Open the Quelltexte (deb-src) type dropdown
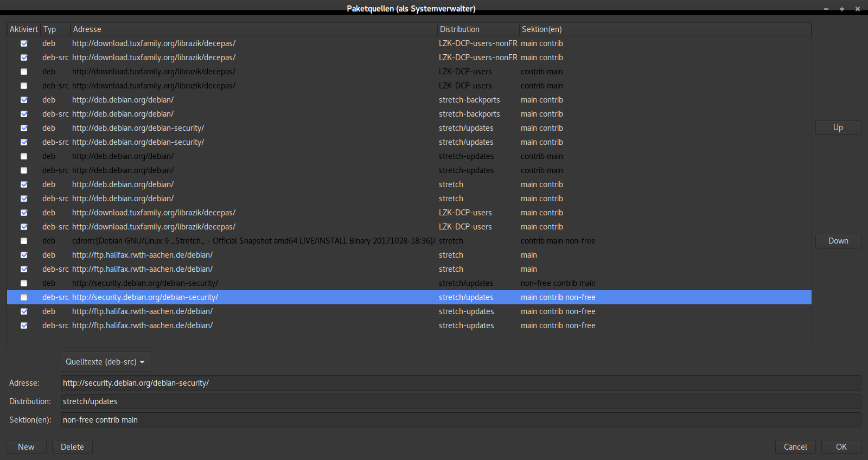Screen dimensions: 868x460 pos(105,362)
